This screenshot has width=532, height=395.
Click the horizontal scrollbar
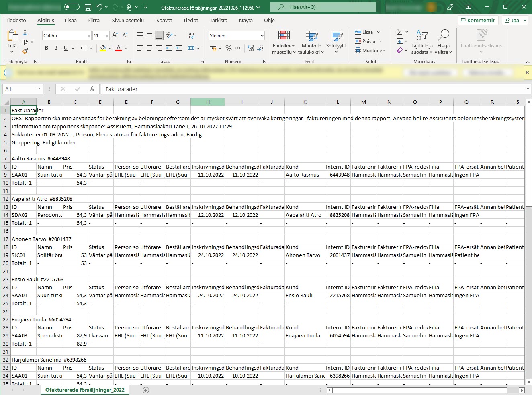[x=420, y=390]
